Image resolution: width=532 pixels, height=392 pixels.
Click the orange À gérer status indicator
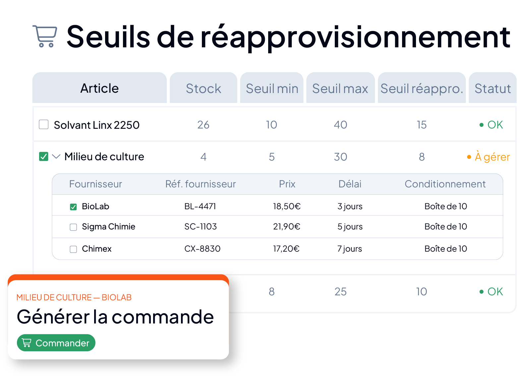488,157
